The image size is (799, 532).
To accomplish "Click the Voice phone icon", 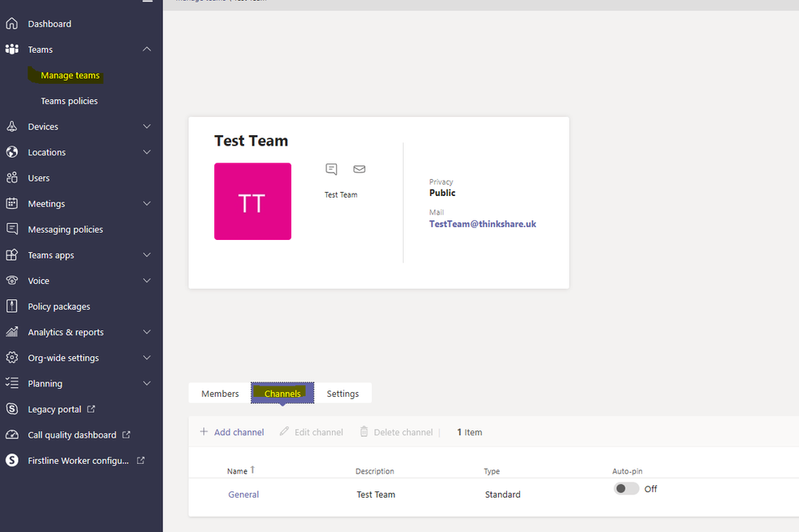I will (x=12, y=280).
